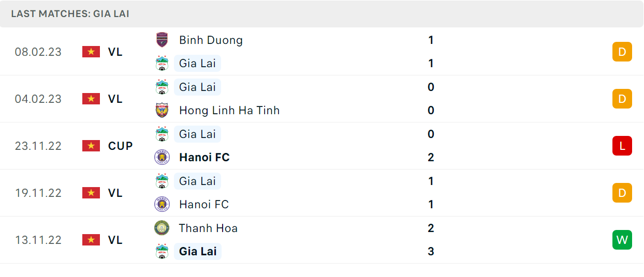Click the Thanh Hoa club crest icon
This screenshot has width=644, height=277.
click(x=162, y=228)
